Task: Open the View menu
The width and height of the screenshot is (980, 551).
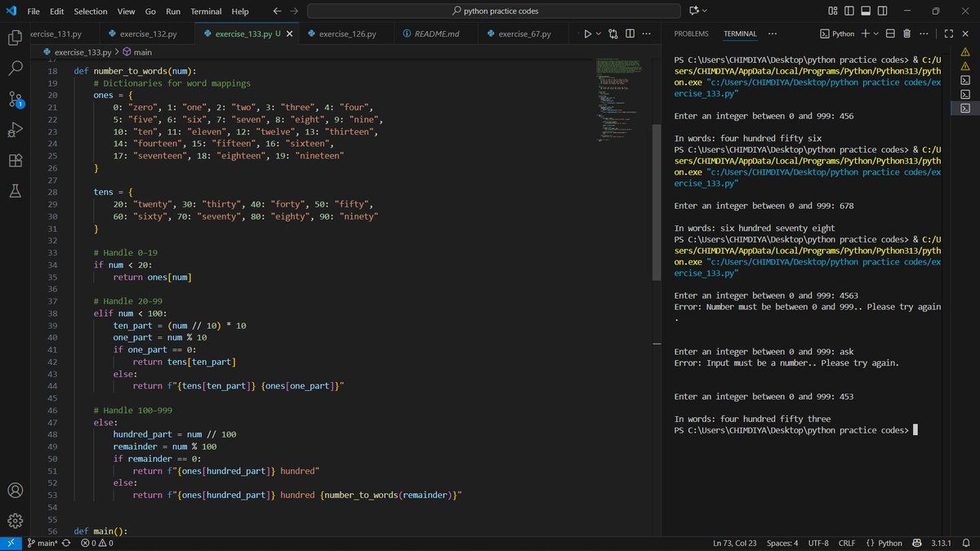Action: 126,11
